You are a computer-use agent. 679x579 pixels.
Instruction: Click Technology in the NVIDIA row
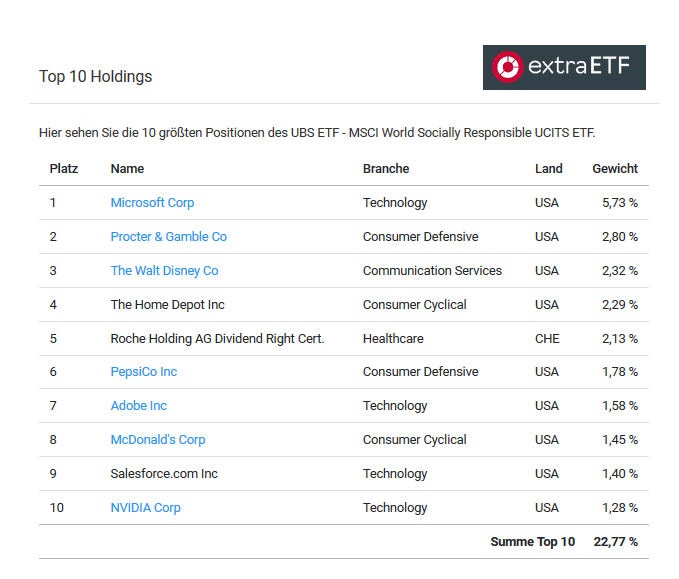[x=395, y=508]
